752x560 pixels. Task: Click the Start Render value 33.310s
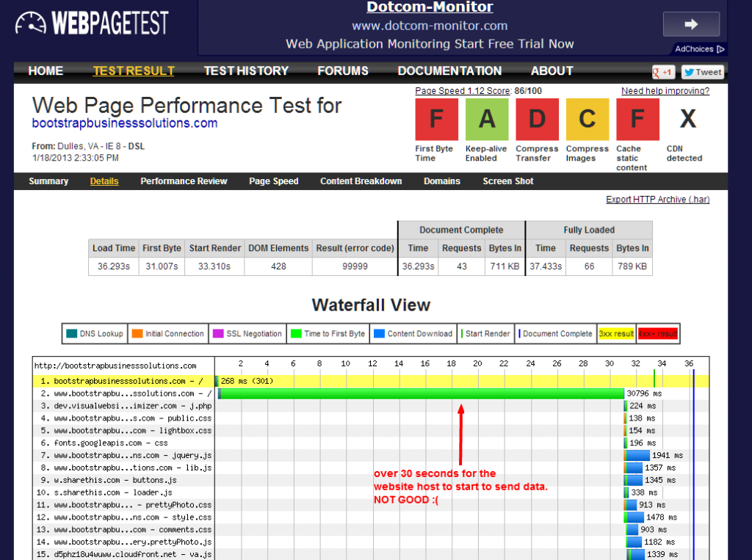214,266
